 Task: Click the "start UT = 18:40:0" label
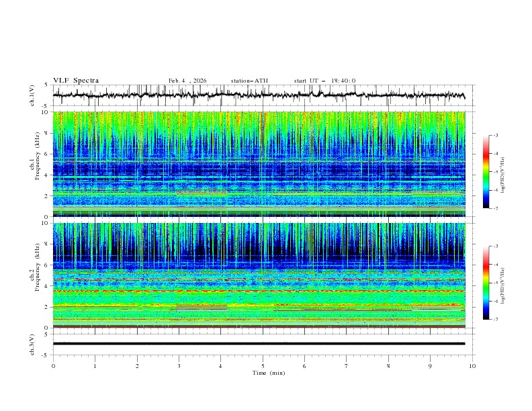[324, 81]
